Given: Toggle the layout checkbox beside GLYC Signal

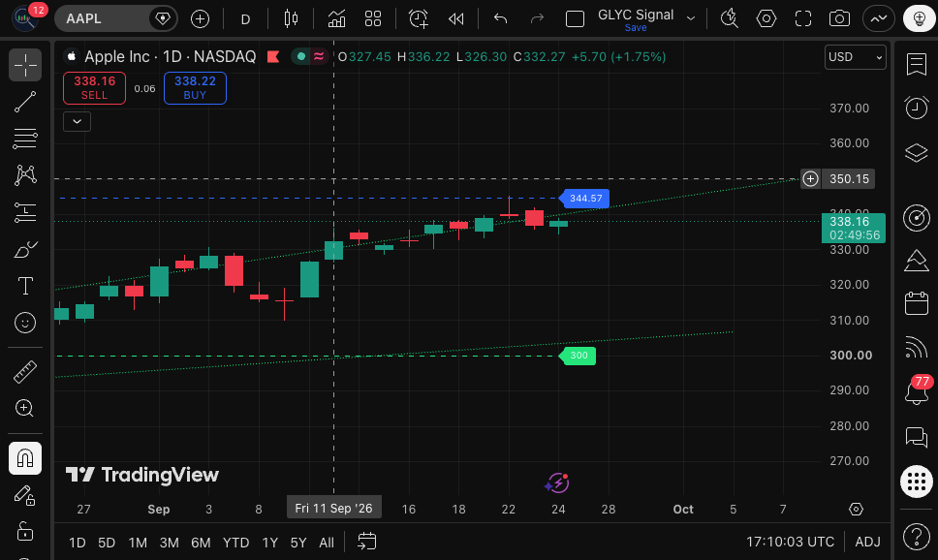Looking at the screenshot, I should pyautogui.click(x=575, y=19).
